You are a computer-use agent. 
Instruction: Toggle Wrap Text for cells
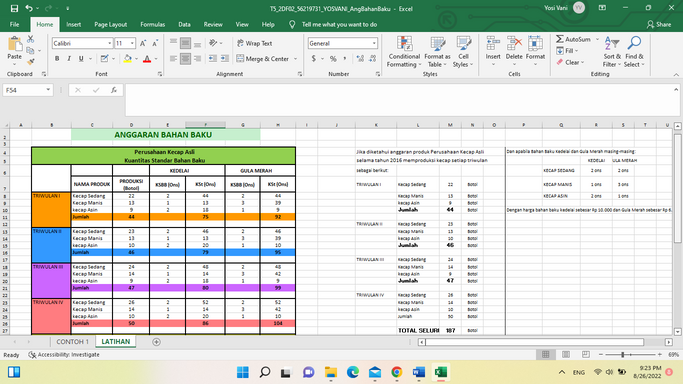click(x=254, y=43)
